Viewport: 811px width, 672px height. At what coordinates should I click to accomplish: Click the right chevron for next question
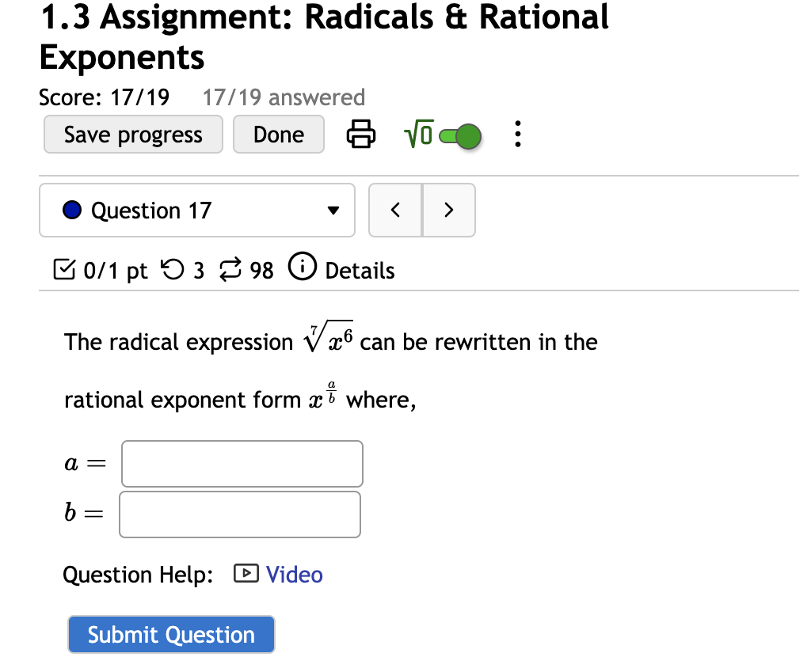pyautogui.click(x=449, y=210)
